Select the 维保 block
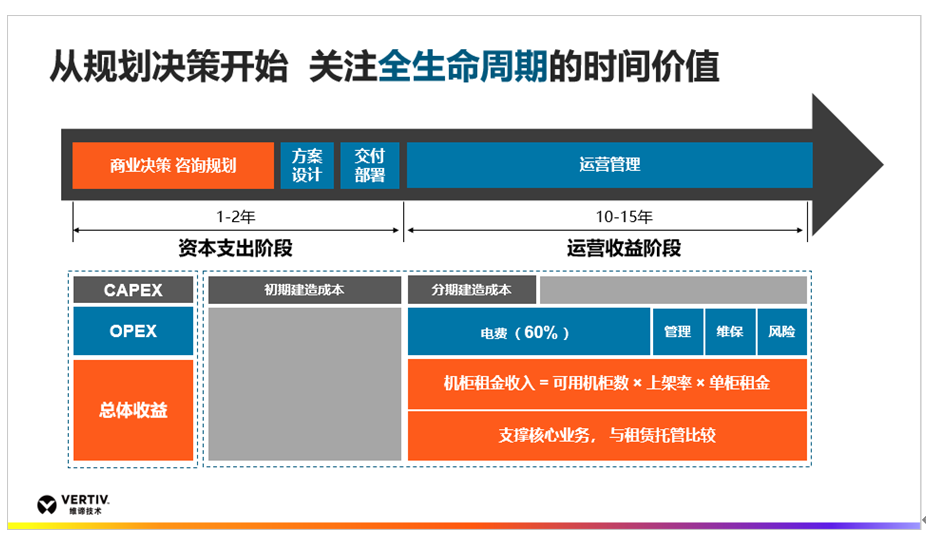This screenshot has height=537, width=926. (730, 331)
